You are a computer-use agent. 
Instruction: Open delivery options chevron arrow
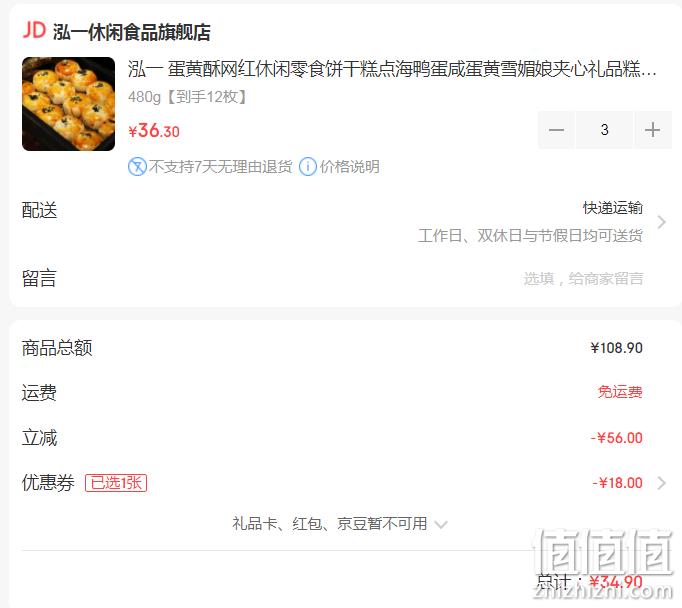click(x=662, y=222)
